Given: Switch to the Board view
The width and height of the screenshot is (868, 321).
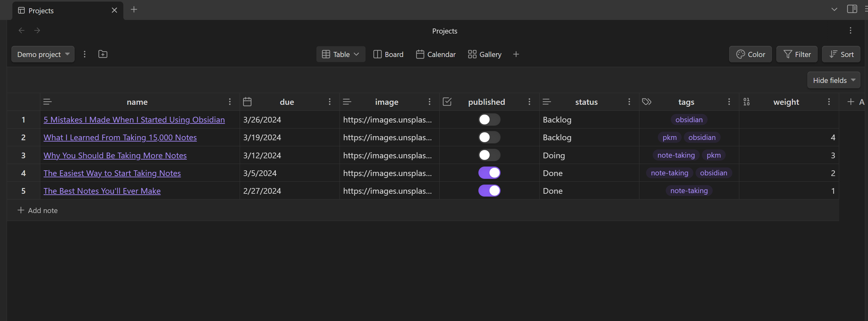Looking at the screenshot, I should point(388,54).
